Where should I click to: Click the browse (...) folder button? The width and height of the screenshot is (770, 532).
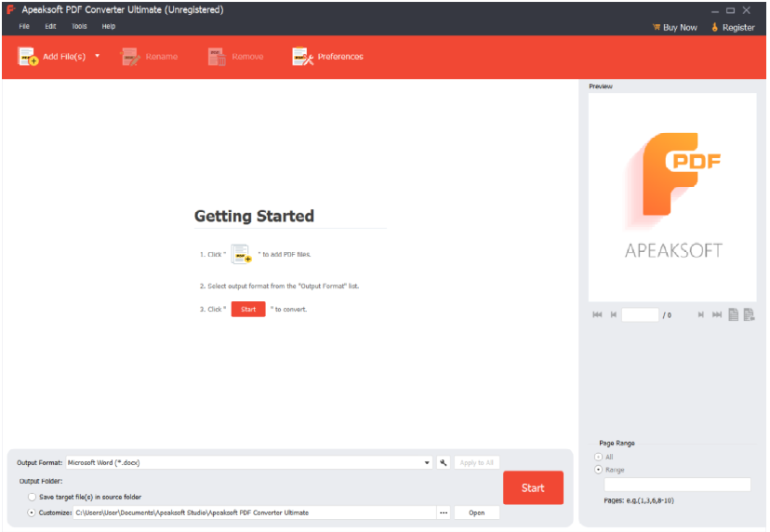click(x=444, y=512)
